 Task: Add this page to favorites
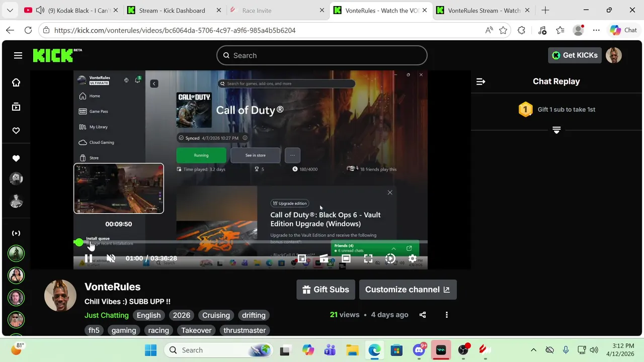click(503, 30)
